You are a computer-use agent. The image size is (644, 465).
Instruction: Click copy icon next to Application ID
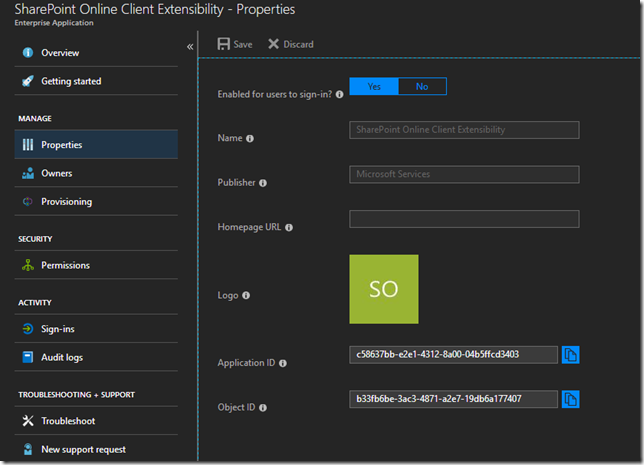coord(570,355)
